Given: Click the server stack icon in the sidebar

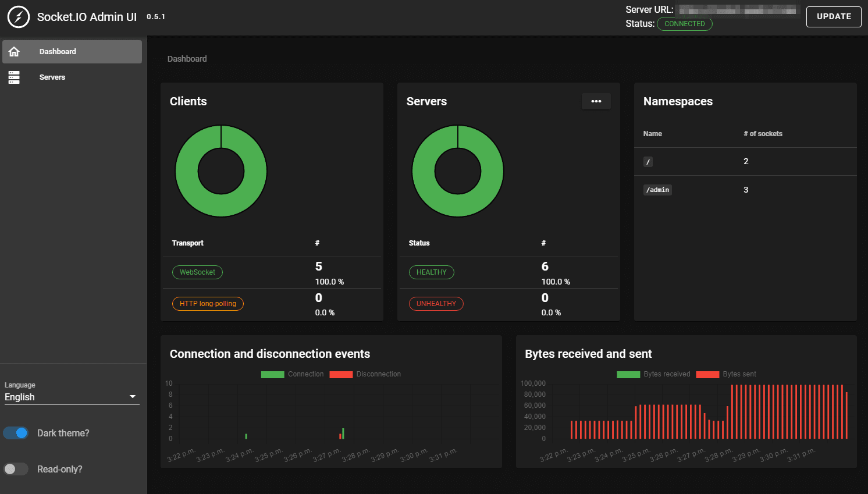Looking at the screenshot, I should click(14, 77).
